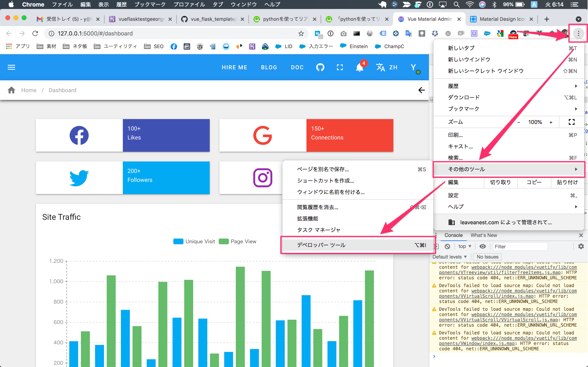The width and height of the screenshot is (588, 367).
Task: Open the Default levels dropdown
Action: 449,257
